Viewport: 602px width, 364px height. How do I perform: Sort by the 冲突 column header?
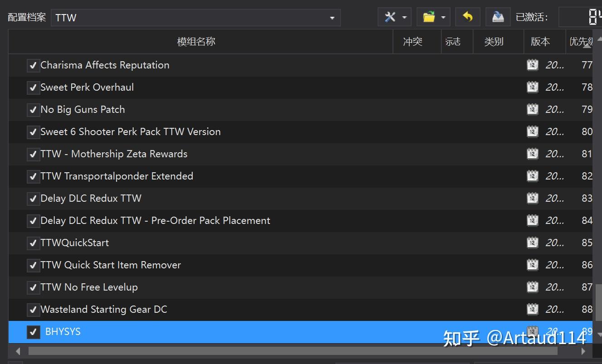[x=417, y=42]
